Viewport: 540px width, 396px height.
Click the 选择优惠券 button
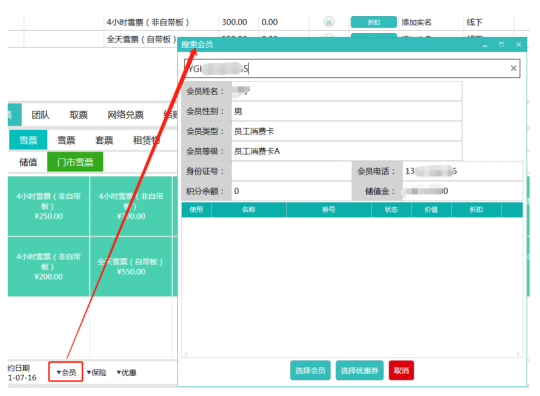click(360, 371)
